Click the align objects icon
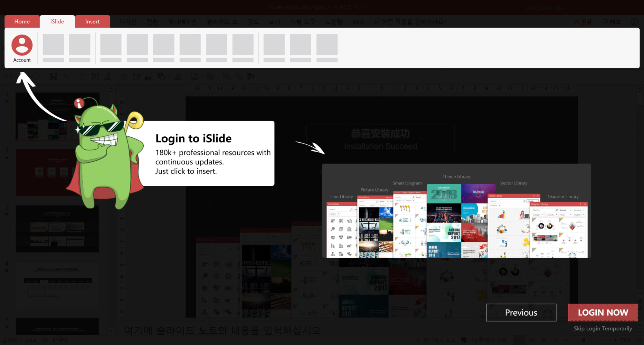 pos(250,76)
